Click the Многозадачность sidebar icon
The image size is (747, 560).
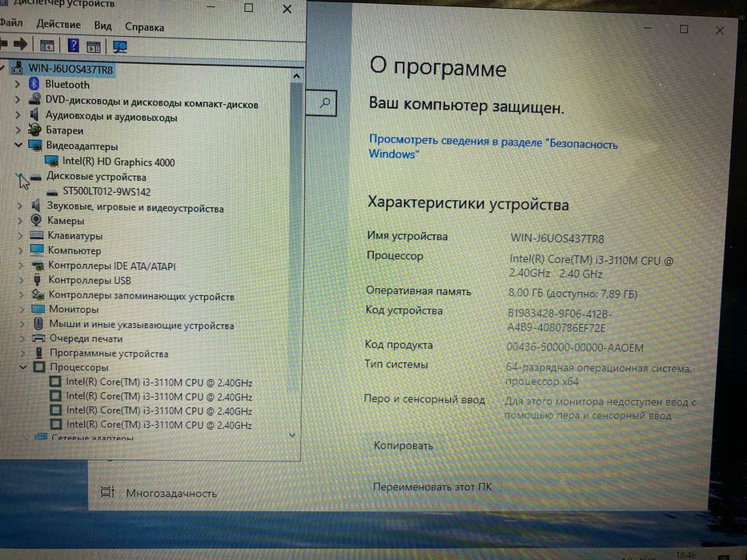[x=107, y=492]
